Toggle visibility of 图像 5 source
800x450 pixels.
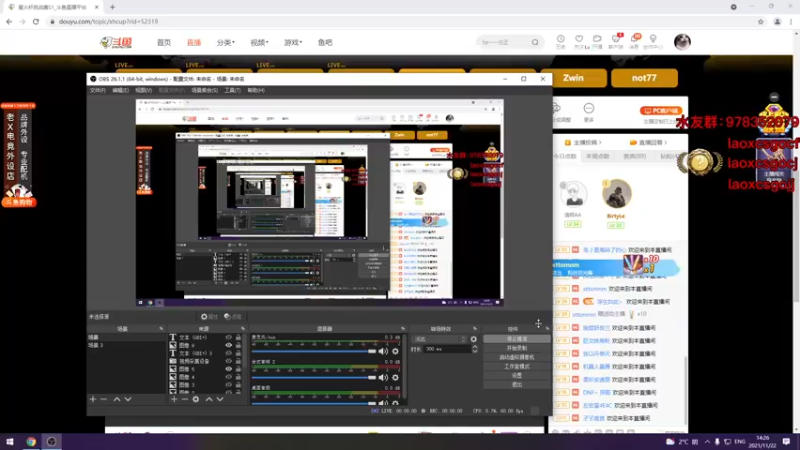(x=229, y=369)
